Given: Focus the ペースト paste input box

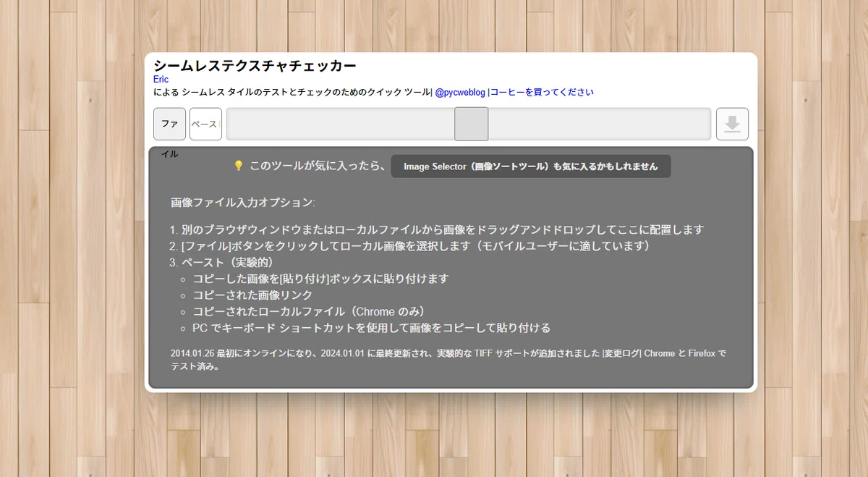Looking at the screenshot, I should (x=205, y=124).
